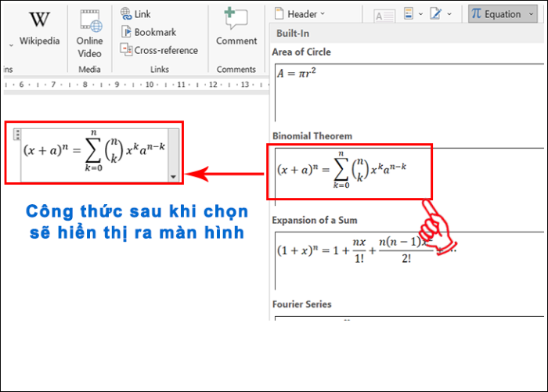548x392 pixels.
Task: Click the Cross-reference icon
Action: click(126, 49)
